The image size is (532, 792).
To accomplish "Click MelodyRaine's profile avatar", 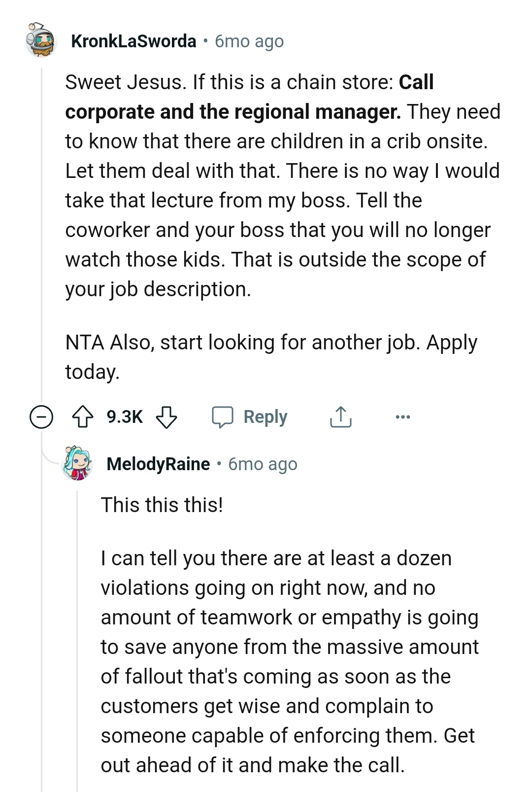I will (x=76, y=463).
